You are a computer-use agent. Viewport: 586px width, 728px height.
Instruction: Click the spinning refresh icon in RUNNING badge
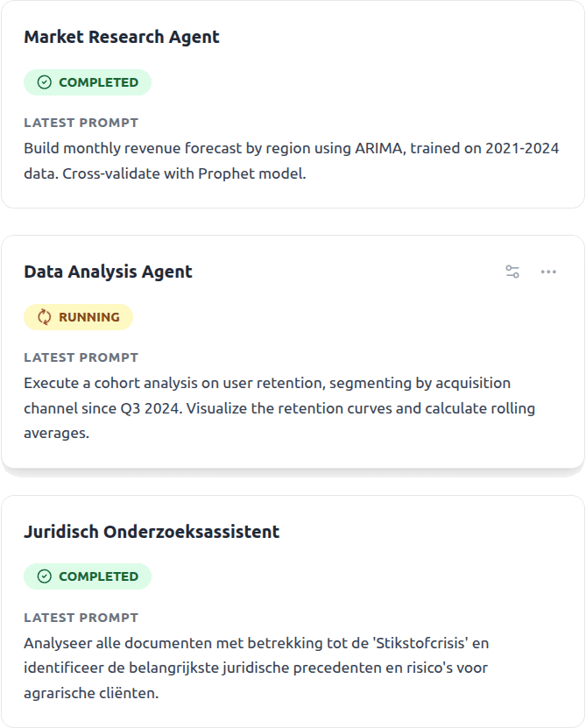45,317
